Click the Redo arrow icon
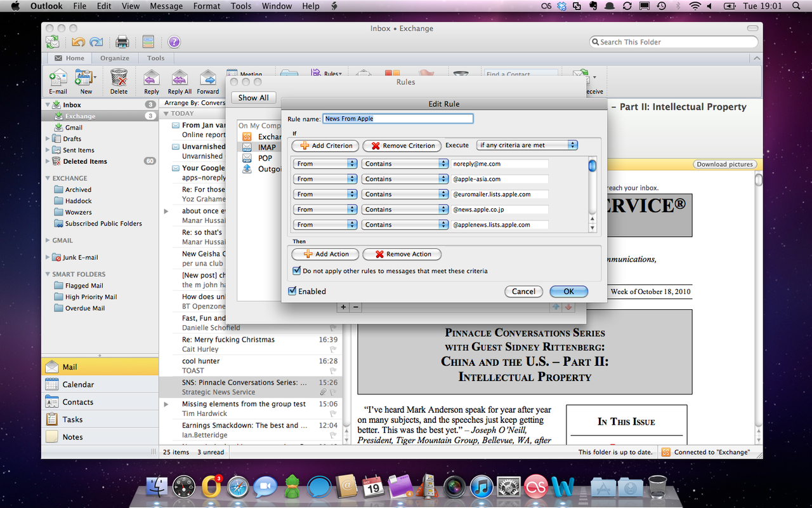 (x=96, y=42)
